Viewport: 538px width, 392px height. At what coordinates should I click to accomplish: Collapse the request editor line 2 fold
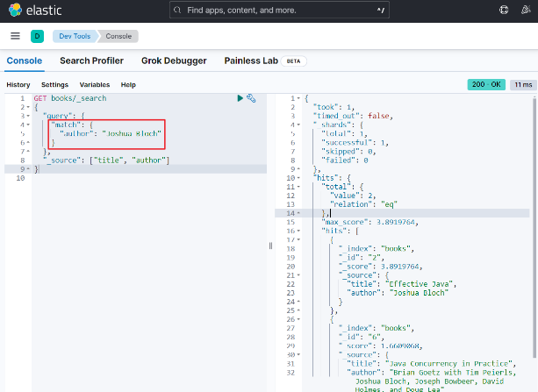[28, 107]
